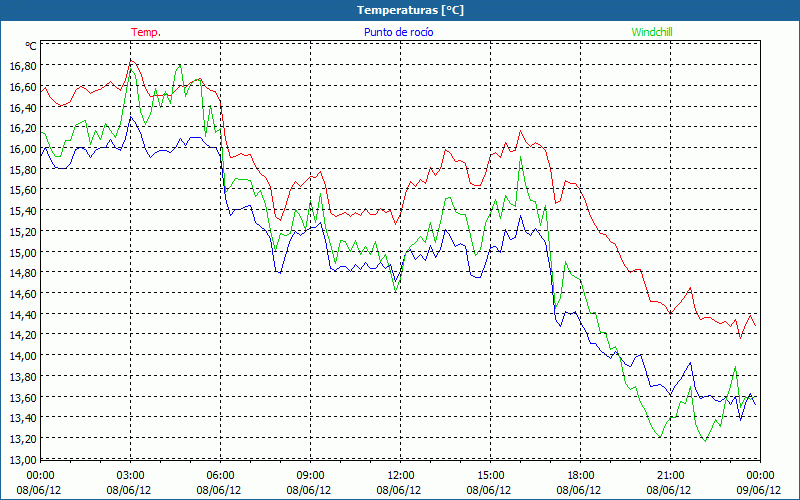
Task: Click the 09/06/12 date label
Action: (759, 490)
